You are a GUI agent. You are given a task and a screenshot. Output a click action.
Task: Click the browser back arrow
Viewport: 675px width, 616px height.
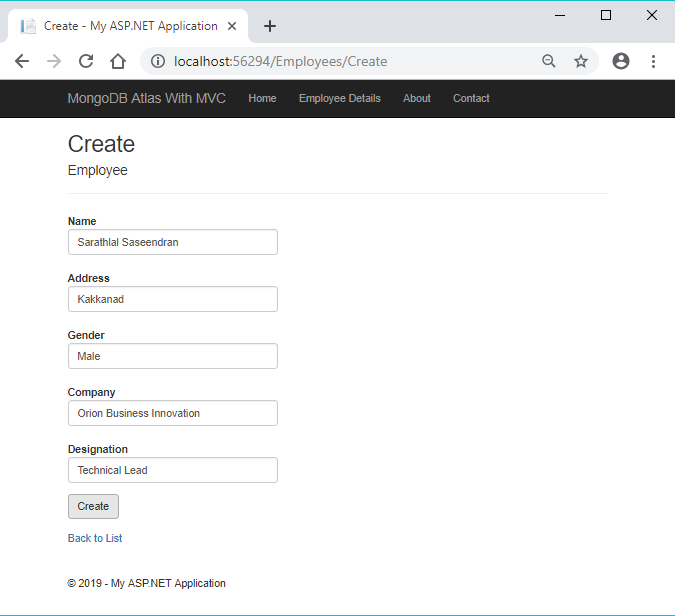pos(22,61)
